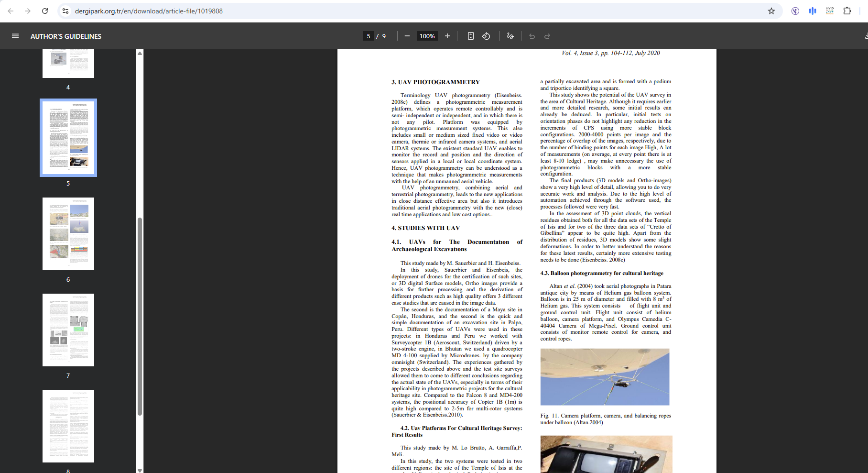The image size is (868, 473).
Task: Toggle the PDF sidebar menu icon
Action: tap(15, 36)
